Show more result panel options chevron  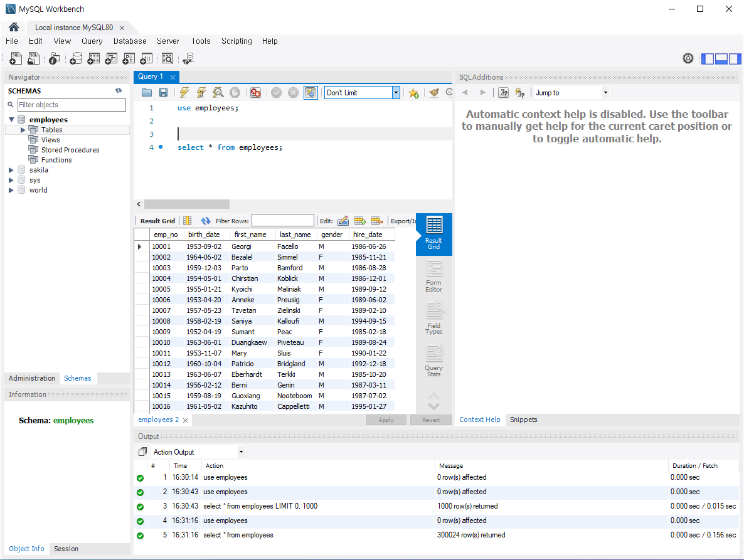point(433,406)
